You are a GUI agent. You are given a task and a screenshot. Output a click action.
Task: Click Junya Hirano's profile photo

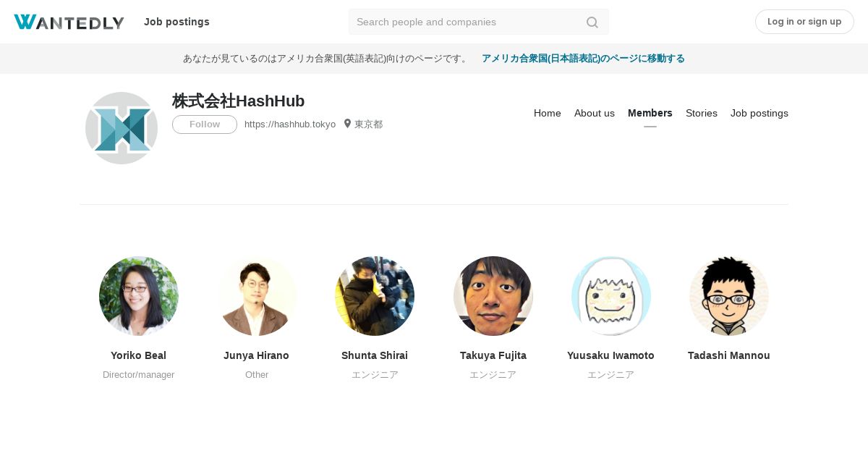pyautogui.click(x=257, y=296)
